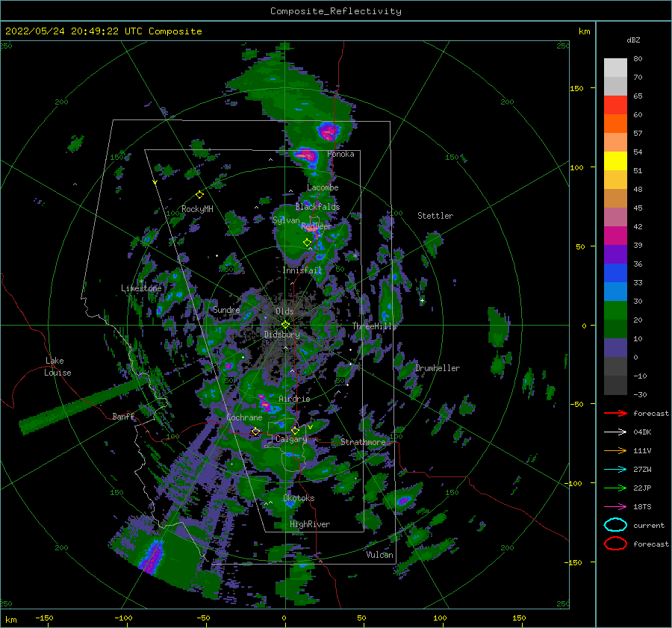Click the Airdrie label
The height and width of the screenshot is (628, 672).
[x=294, y=399]
